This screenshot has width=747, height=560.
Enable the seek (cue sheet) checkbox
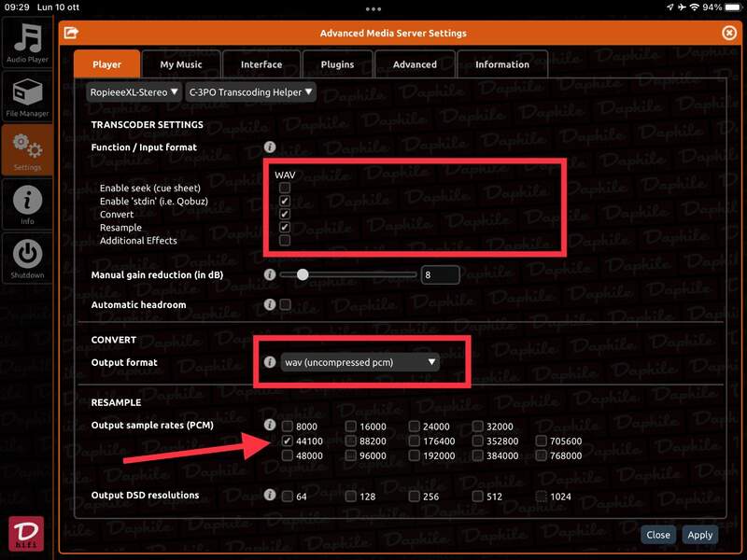click(285, 188)
